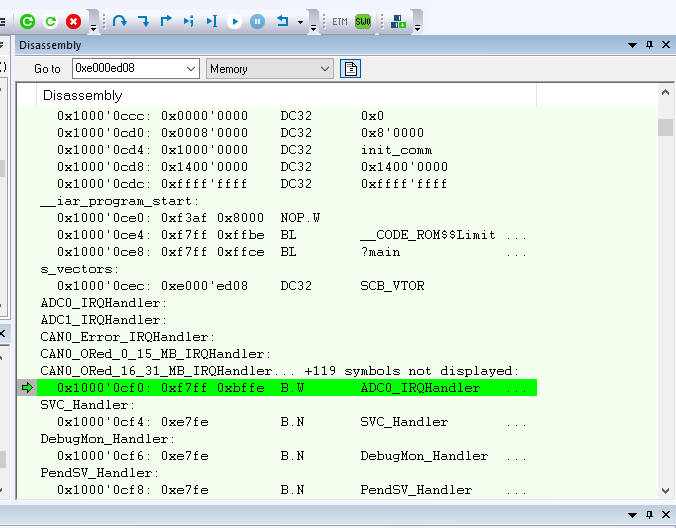Open the lower panel window position menu arrow

(x=632, y=515)
